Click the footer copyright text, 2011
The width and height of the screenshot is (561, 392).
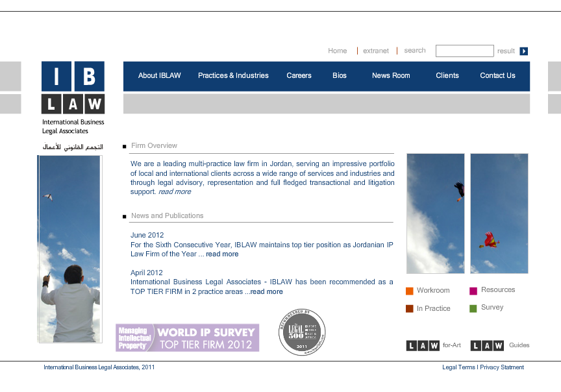click(x=99, y=367)
